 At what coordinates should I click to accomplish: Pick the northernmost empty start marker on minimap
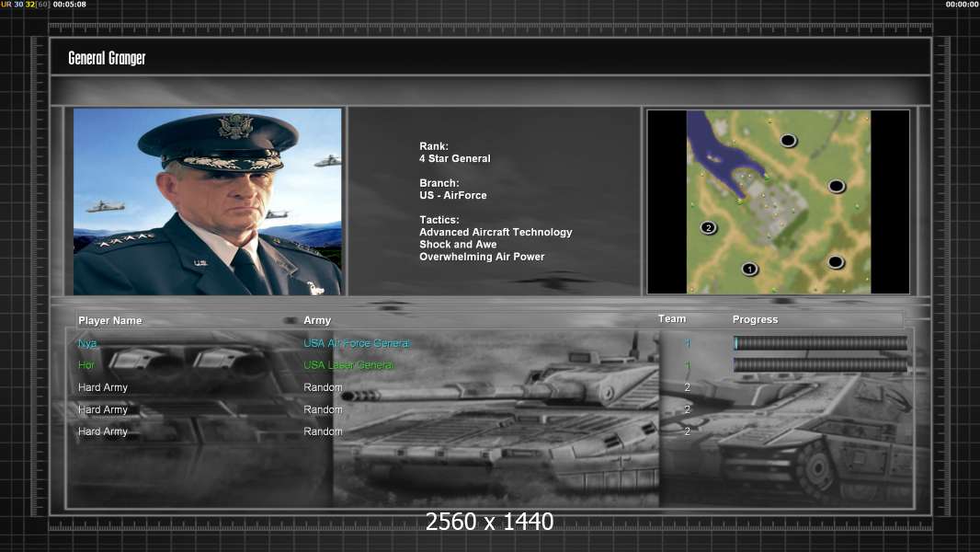coord(788,141)
